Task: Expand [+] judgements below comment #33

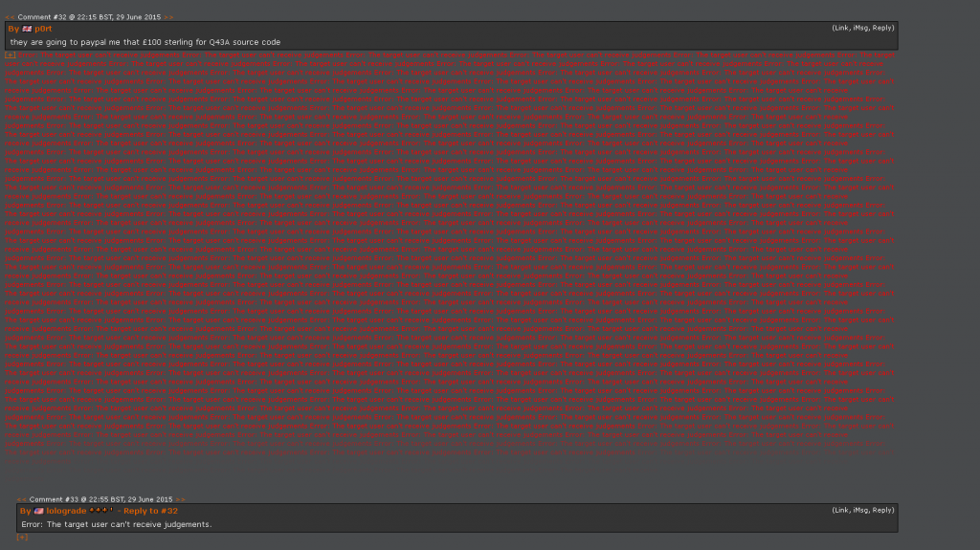Action: (22, 537)
